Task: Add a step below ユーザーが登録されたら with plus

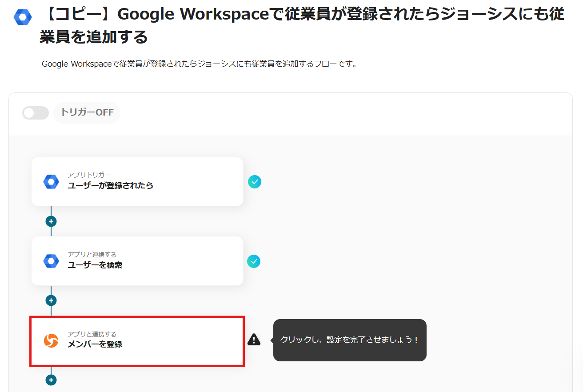Action: (x=51, y=221)
